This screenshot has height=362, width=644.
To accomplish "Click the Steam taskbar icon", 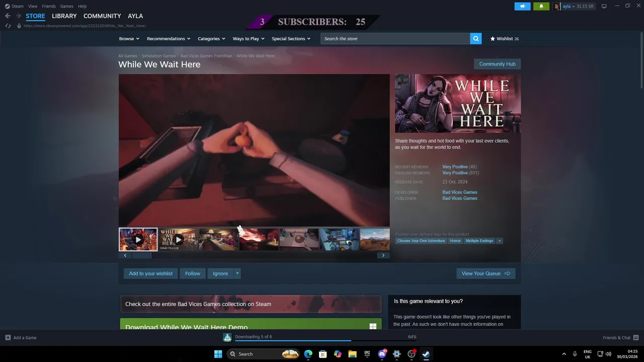I will click(426, 354).
